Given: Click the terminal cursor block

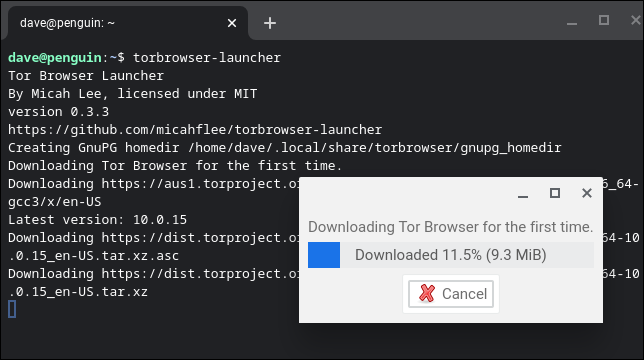Looking at the screenshot, I should [12, 309].
